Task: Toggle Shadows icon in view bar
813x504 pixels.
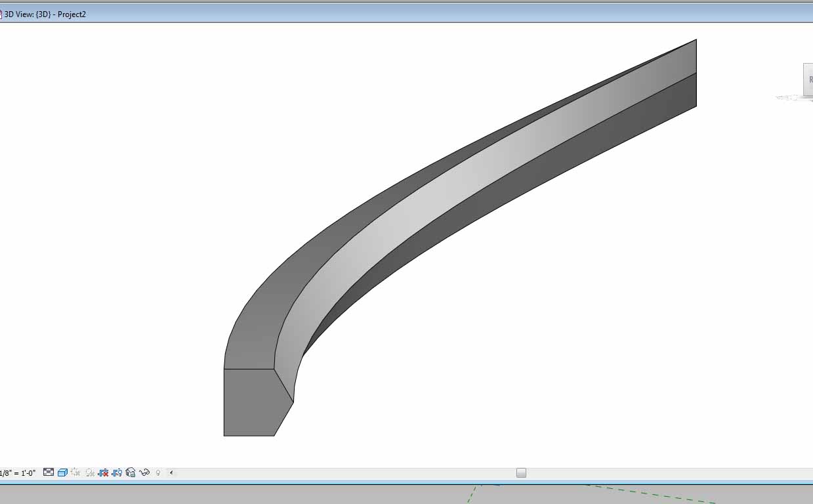Action: (90, 472)
